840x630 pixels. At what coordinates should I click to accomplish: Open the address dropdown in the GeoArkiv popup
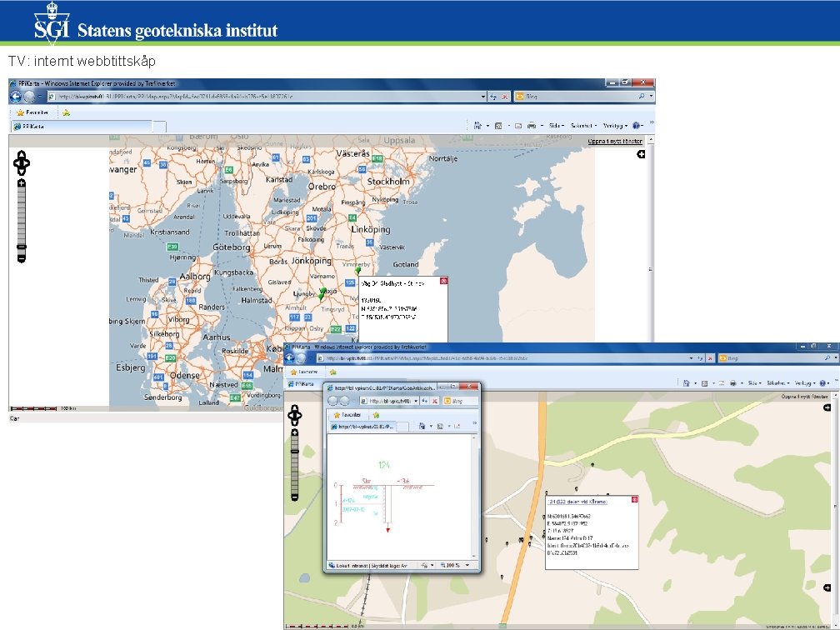point(416,401)
